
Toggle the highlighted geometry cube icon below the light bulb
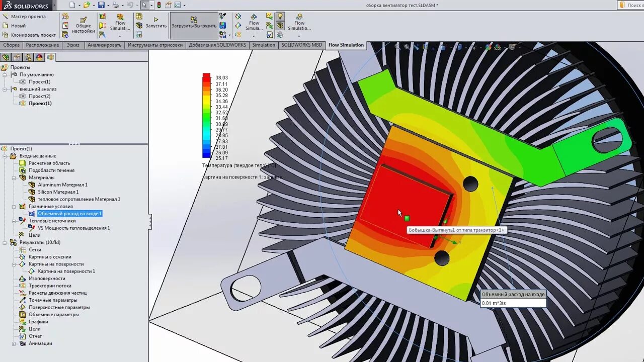tap(280, 25)
